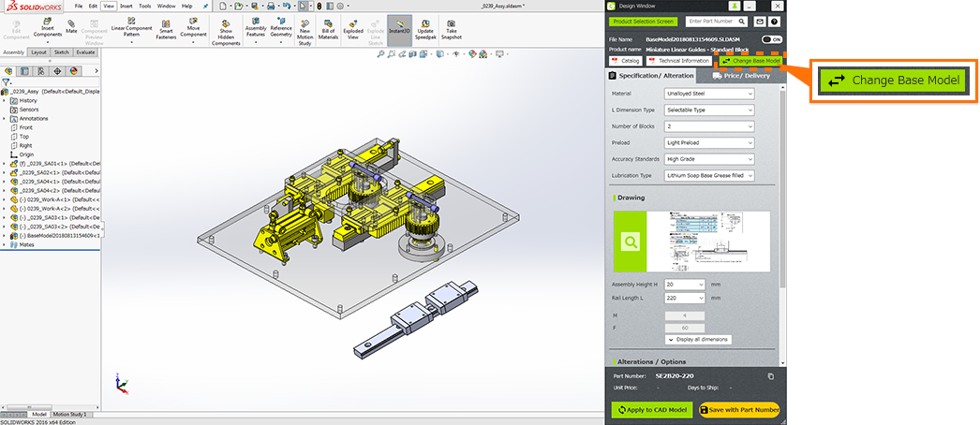Open the Tools menu
Screen dimensions: 980x425
coord(144,6)
